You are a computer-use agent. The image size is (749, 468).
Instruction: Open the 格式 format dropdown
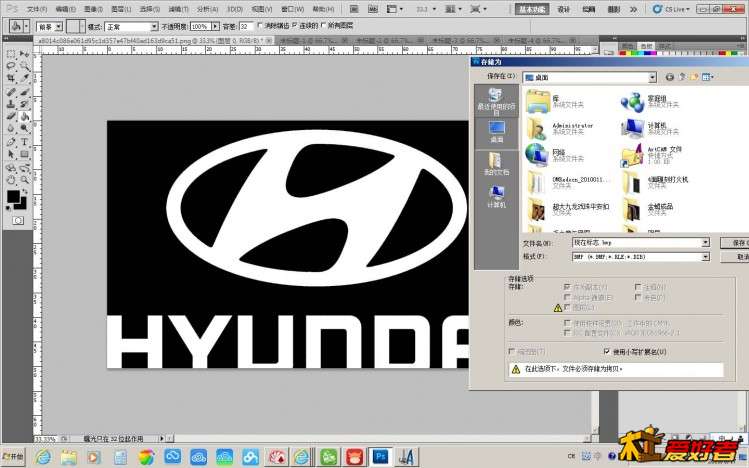[x=706, y=257]
